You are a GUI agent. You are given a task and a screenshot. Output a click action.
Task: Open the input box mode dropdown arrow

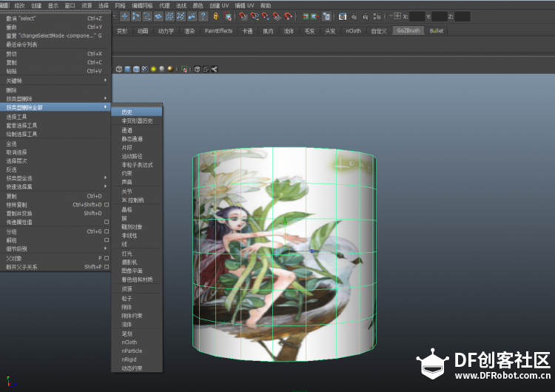[x=391, y=16]
